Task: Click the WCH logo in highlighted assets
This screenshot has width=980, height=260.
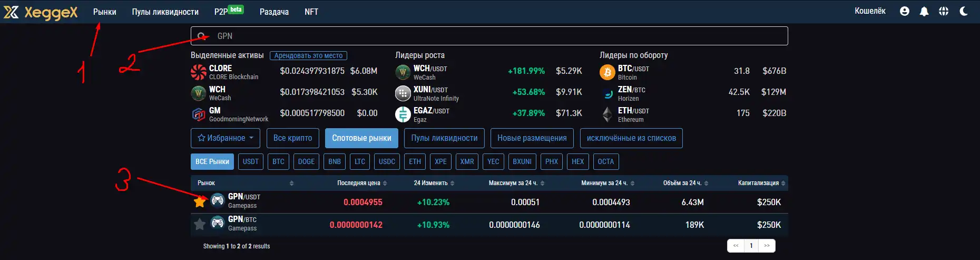Action: point(199,93)
